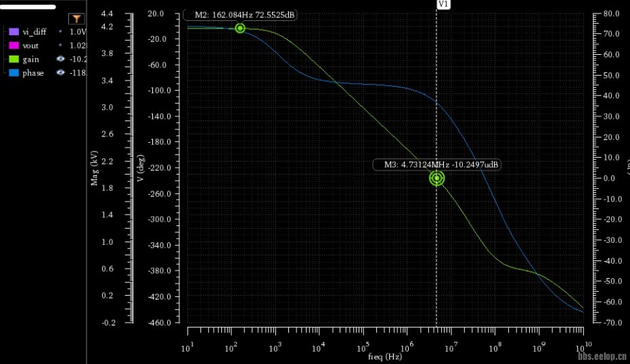Select the gain signal name
630x364 pixels.
pos(30,59)
